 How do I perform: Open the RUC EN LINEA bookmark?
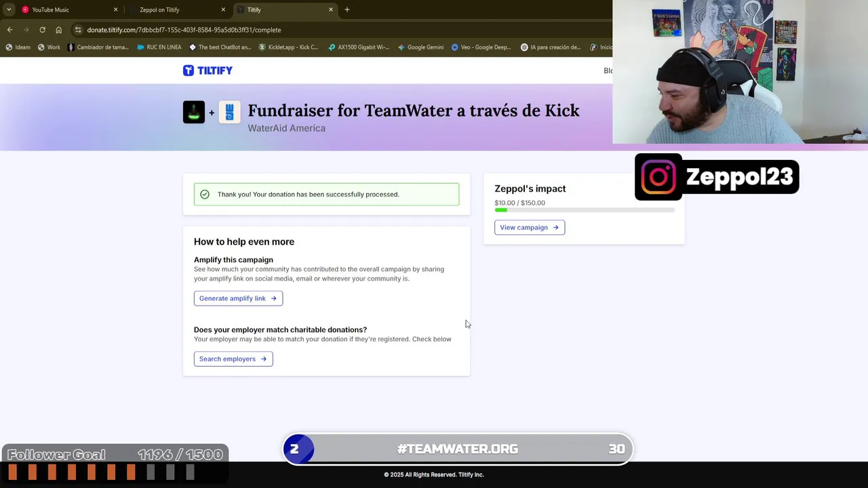(159, 47)
